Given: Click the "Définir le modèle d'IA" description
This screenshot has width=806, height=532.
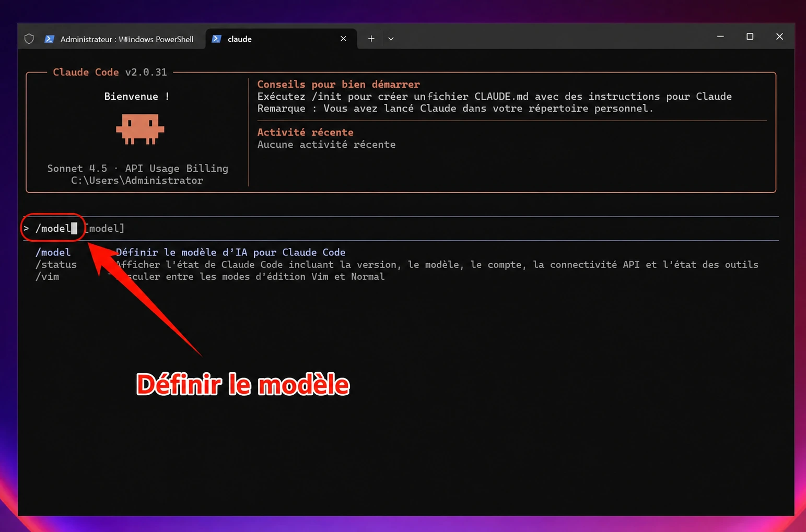Looking at the screenshot, I should [x=230, y=252].
